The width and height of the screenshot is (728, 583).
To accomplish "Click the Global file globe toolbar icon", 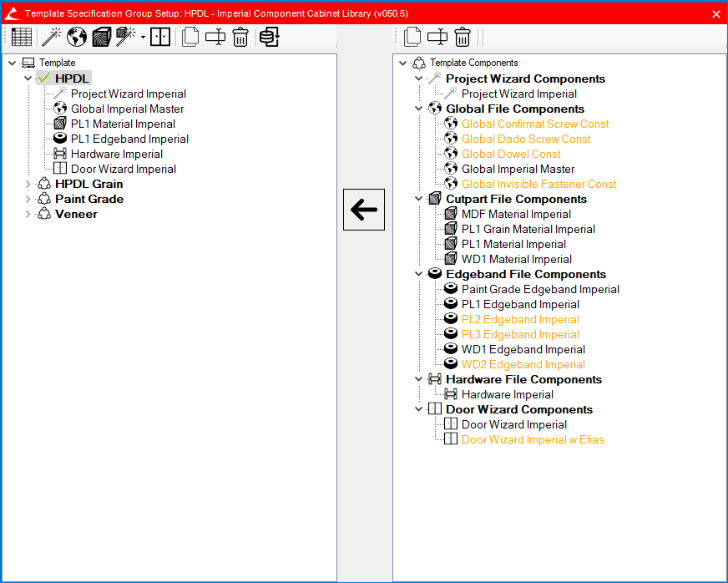I will point(77,37).
